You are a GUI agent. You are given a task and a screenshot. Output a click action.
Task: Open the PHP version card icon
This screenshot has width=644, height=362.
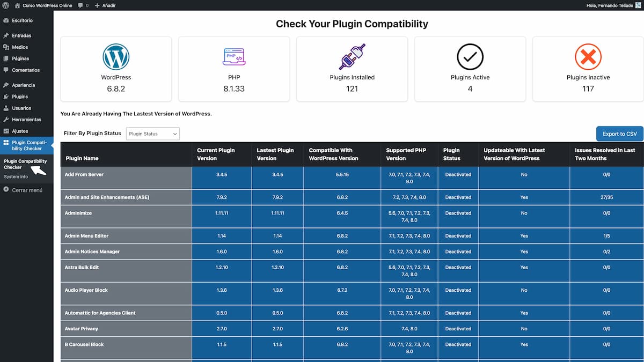point(234,56)
